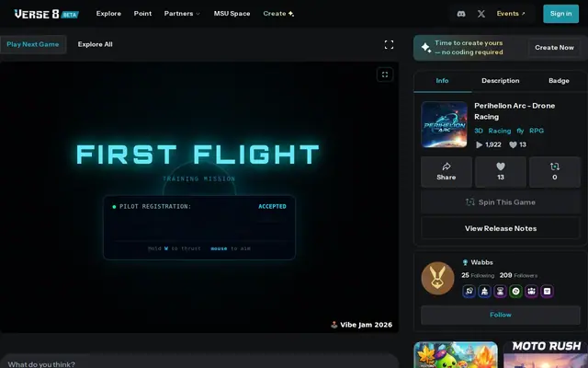Click Spin This Game button
The width and height of the screenshot is (588, 368).
coord(501,202)
